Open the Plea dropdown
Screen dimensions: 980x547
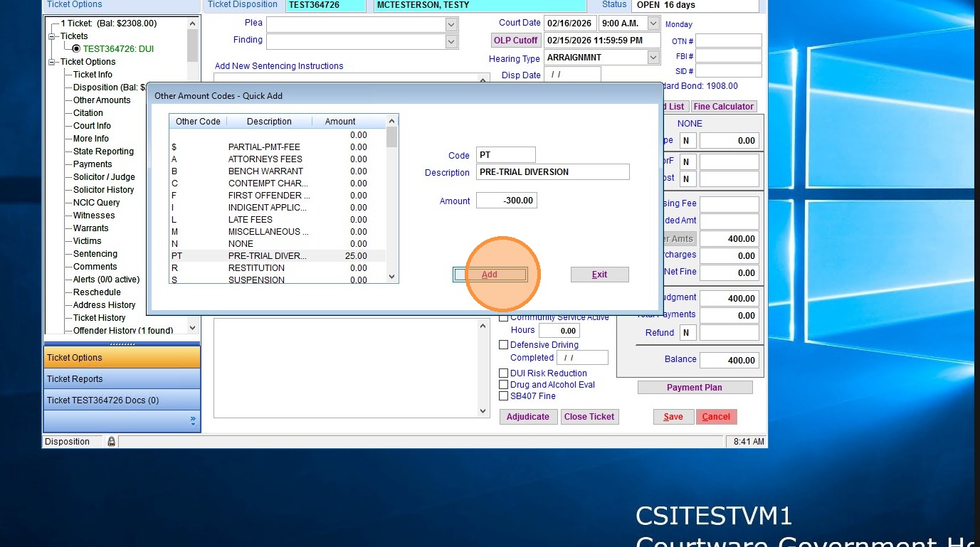[451, 24]
